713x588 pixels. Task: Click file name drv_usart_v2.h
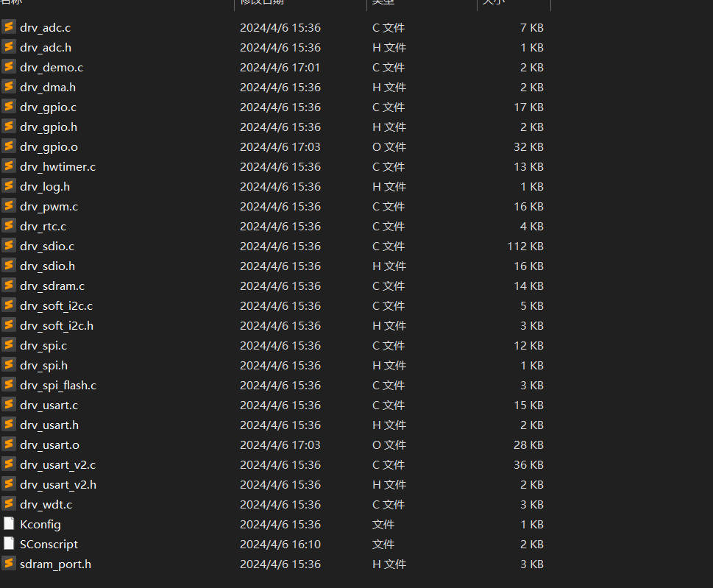[x=58, y=485]
